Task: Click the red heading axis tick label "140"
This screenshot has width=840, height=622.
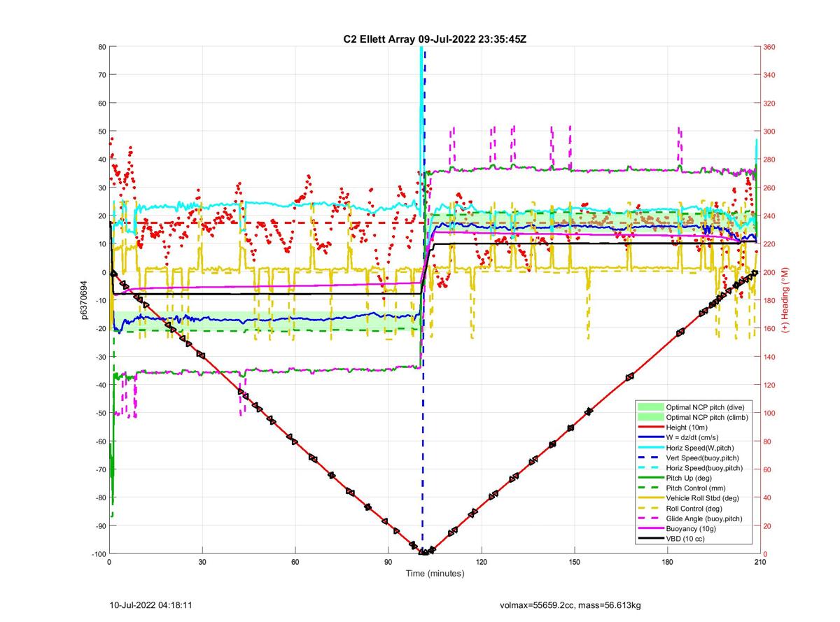Action: pyautogui.click(x=770, y=357)
